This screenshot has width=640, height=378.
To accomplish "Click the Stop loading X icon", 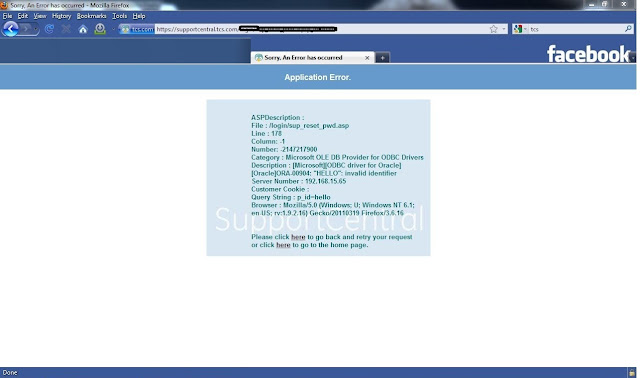I will tap(66, 29).
